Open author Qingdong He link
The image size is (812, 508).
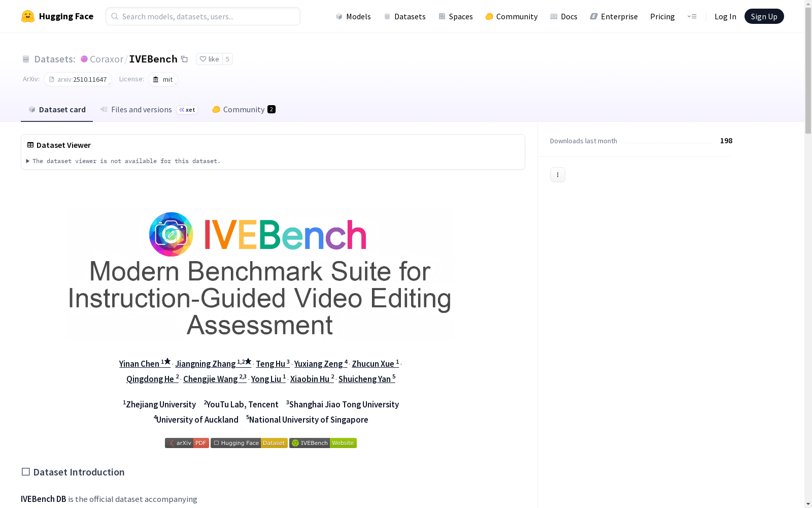(152, 379)
